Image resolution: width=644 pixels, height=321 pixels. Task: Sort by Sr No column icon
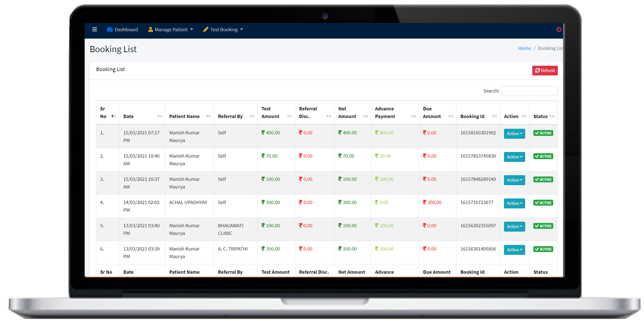point(113,116)
